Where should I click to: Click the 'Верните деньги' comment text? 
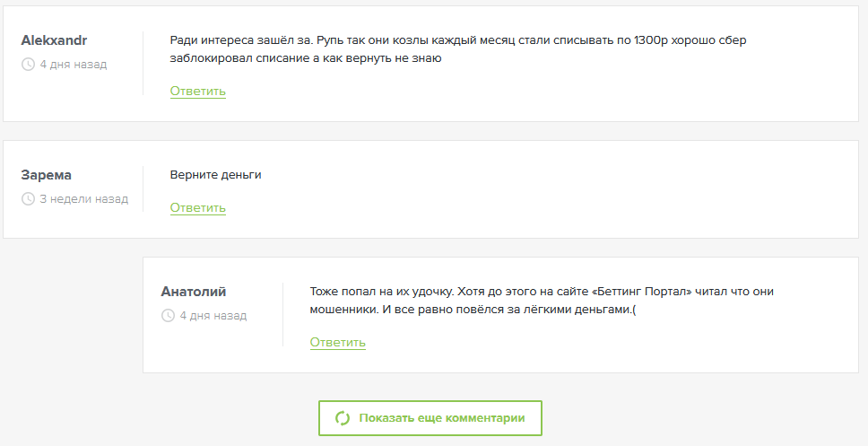(215, 175)
